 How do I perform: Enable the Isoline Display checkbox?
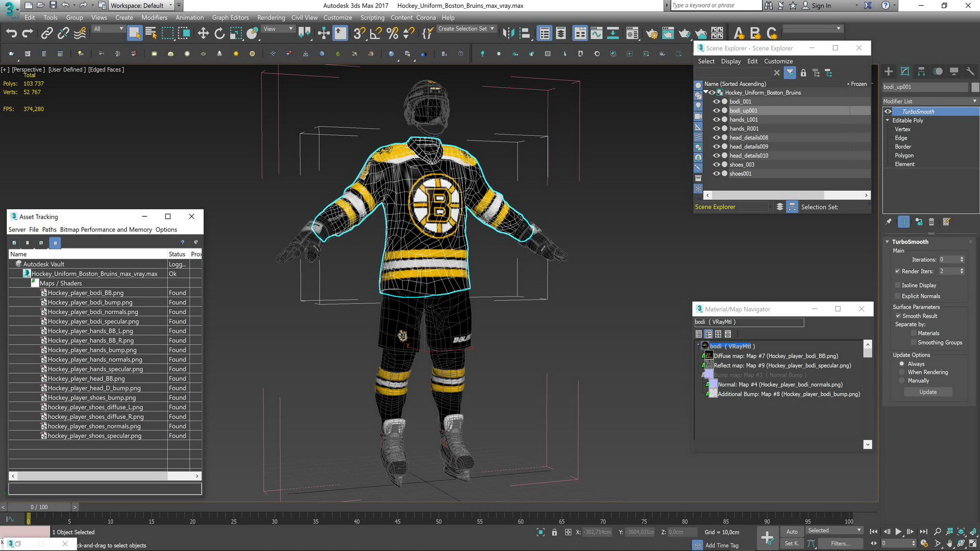pos(897,285)
